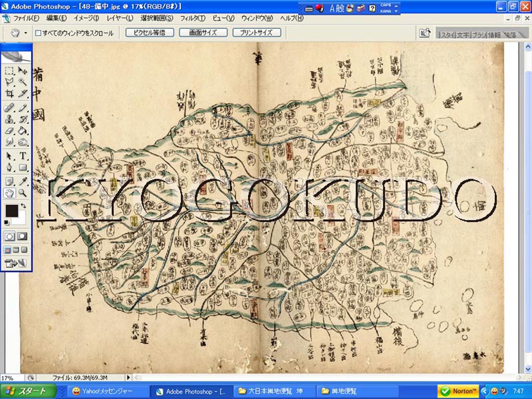Click 画面サイズ button
Image resolution: width=532 pixels, height=399 pixels.
click(x=203, y=33)
